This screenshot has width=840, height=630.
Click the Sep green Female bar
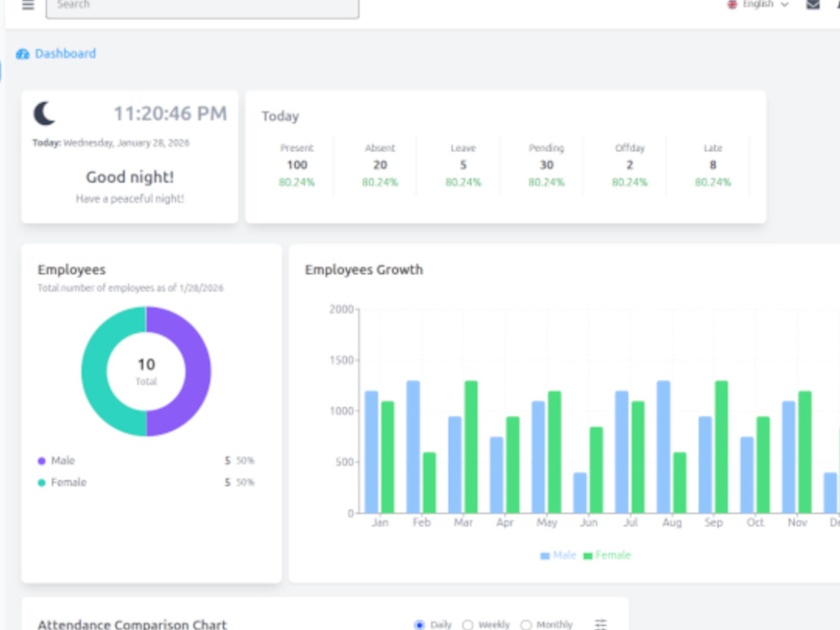click(721, 447)
